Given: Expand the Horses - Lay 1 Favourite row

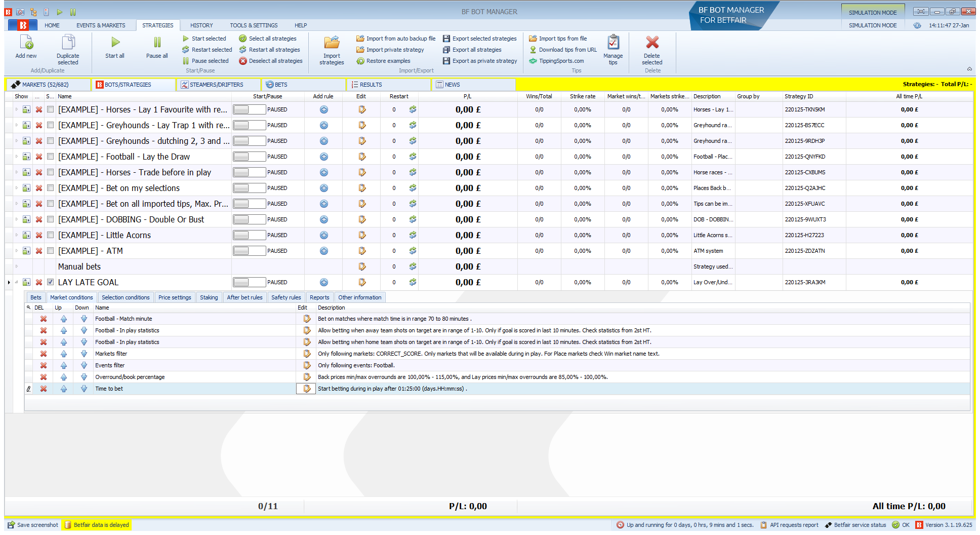Looking at the screenshot, I should pos(16,109).
